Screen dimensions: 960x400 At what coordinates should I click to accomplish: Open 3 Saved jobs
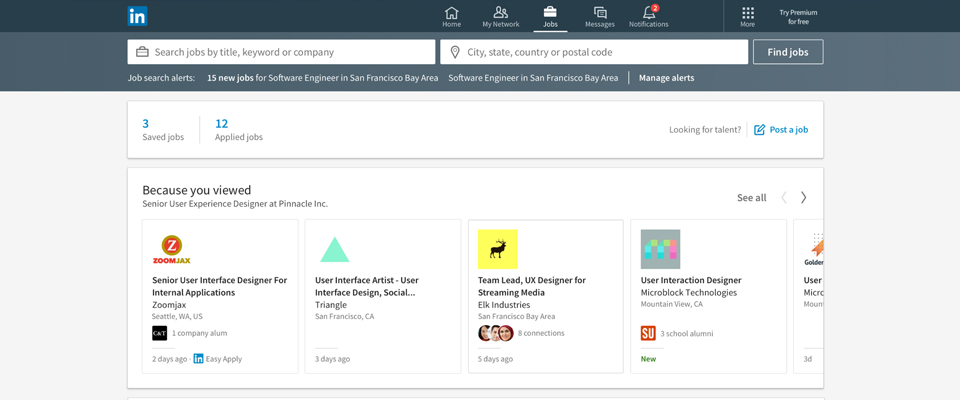pyautogui.click(x=163, y=129)
